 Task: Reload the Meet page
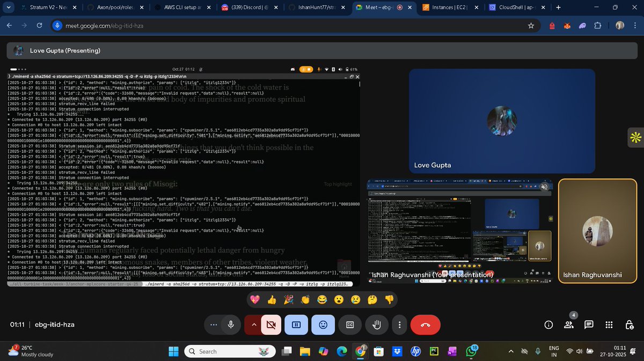(x=40, y=25)
